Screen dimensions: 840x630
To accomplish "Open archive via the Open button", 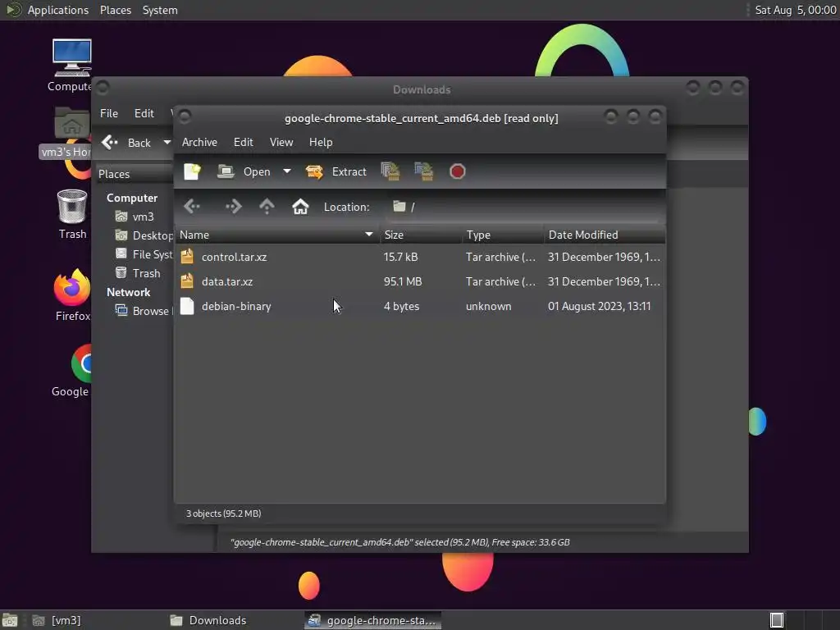I will (244, 171).
